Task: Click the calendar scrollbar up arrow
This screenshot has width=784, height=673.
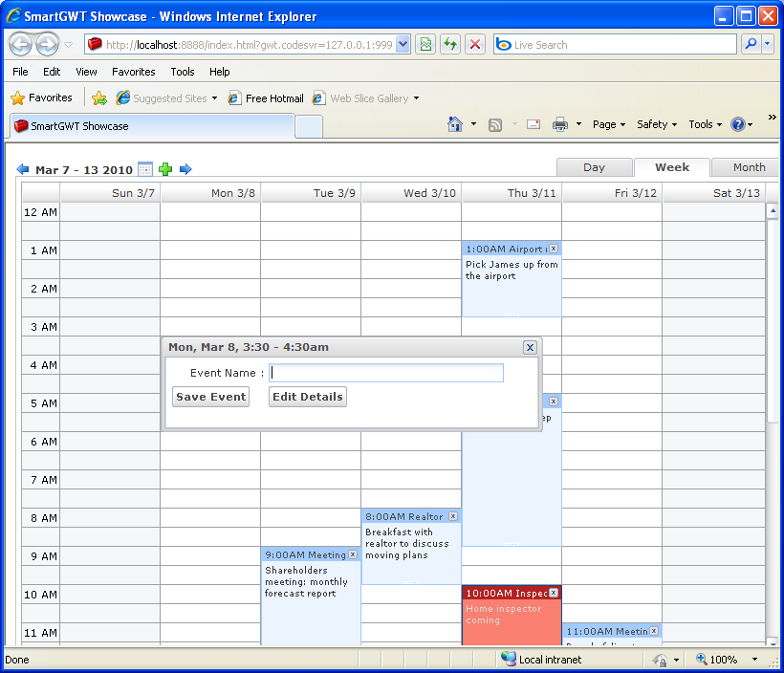Action: 773,211
